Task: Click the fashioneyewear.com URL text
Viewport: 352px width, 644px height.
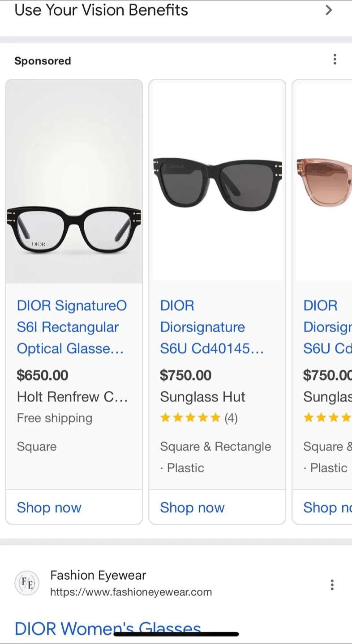Action: (131, 592)
